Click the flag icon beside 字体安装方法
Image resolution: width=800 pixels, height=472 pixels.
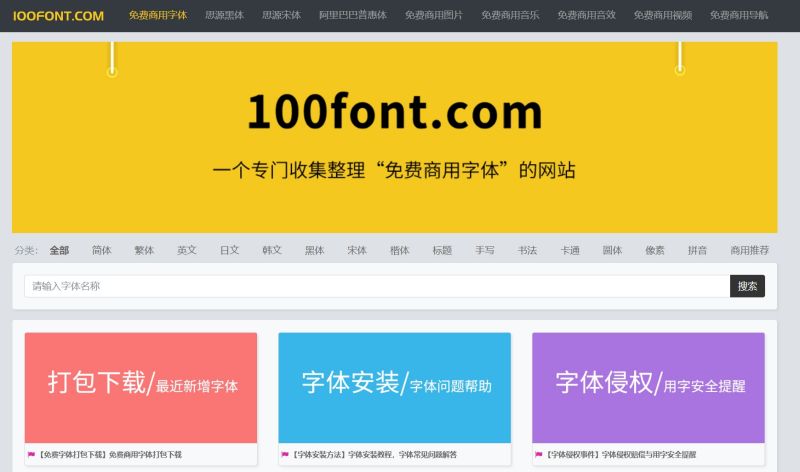285,455
